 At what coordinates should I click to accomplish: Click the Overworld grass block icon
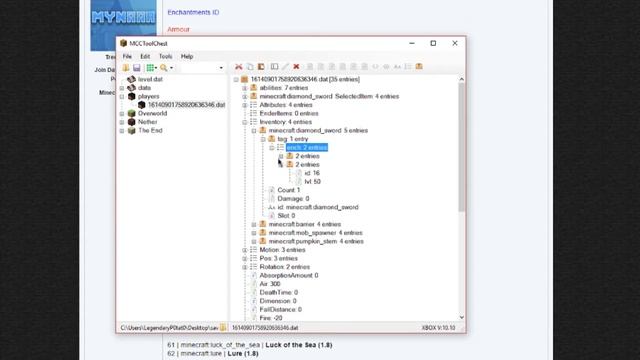click(131, 113)
